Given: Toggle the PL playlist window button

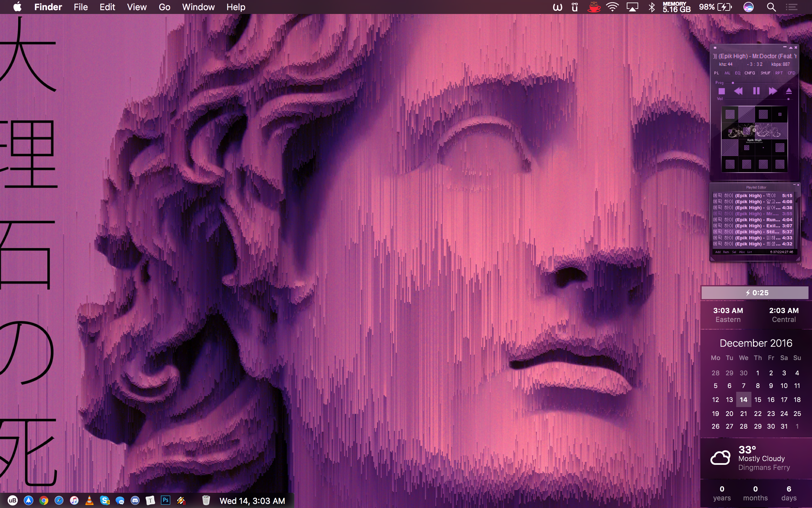Looking at the screenshot, I should [x=717, y=73].
